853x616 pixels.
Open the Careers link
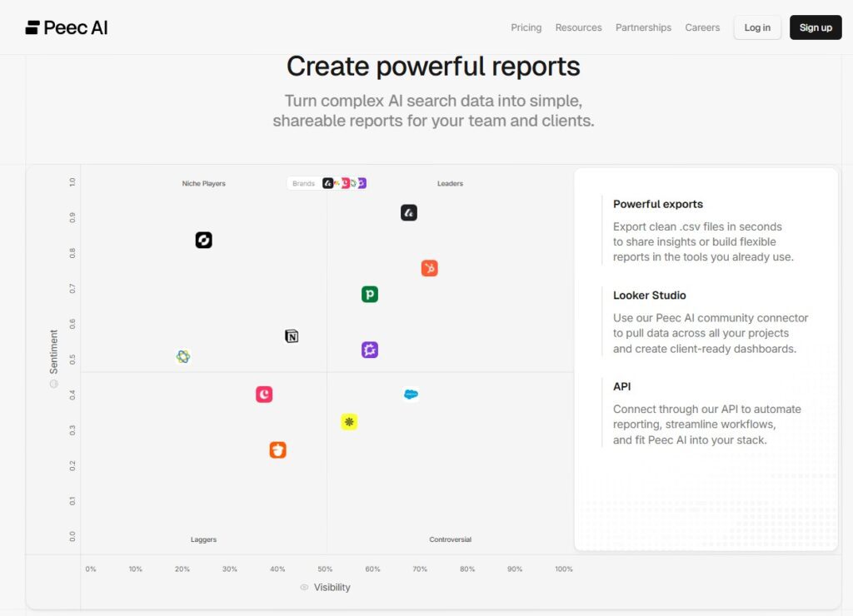pos(702,27)
